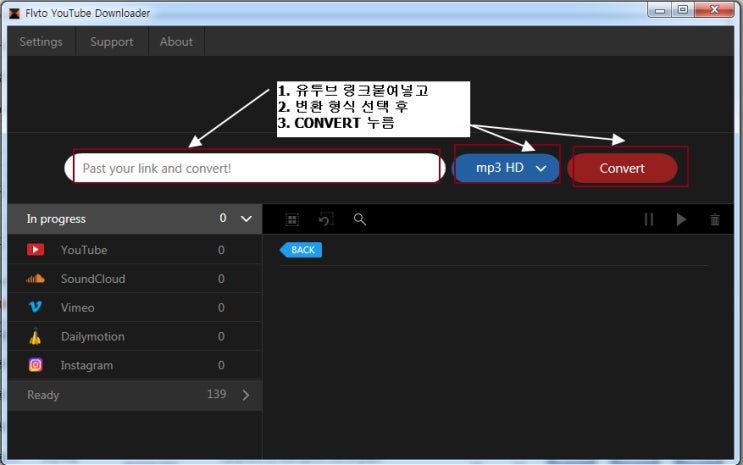Viewport: 743px width, 465px height.
Task: Click the Ready label
Action: (43, 395)
